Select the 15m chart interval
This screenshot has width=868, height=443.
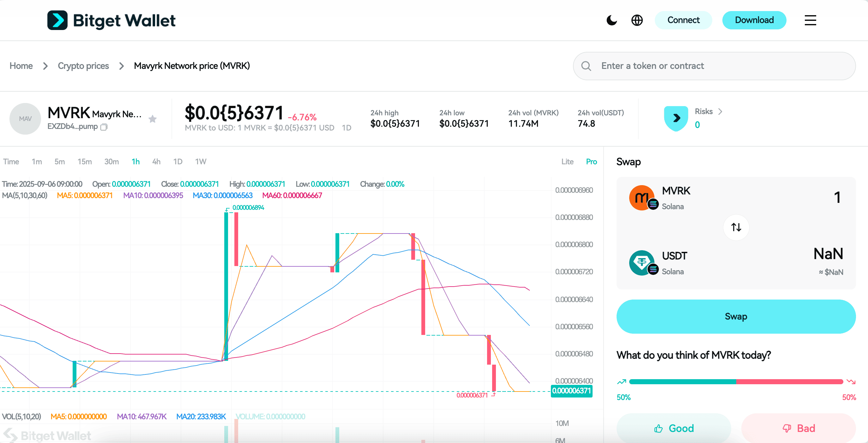[x=85, y=161]
